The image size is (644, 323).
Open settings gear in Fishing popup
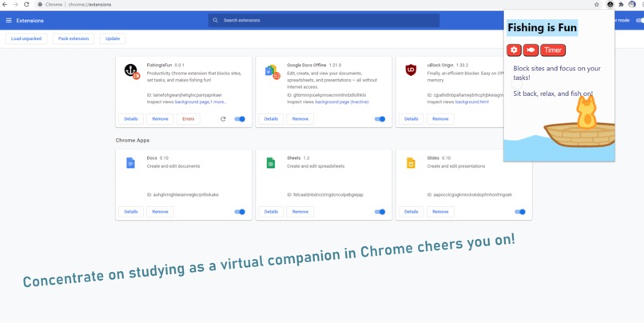point(514,50)
